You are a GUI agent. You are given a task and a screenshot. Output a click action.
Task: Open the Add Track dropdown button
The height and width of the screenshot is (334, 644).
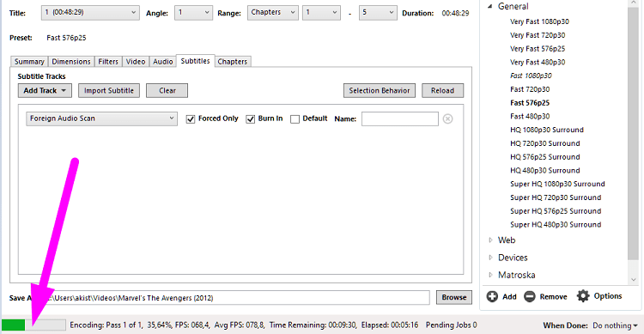[x=45, y=91]
